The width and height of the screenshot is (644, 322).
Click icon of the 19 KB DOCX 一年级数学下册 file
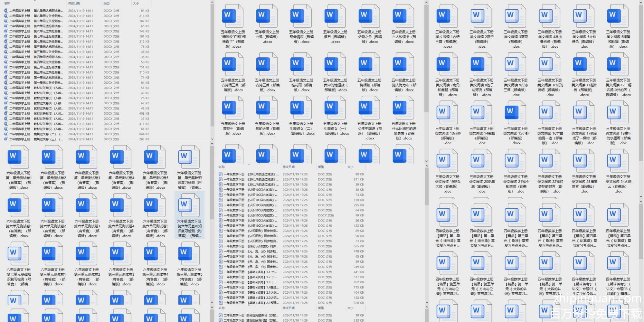221,215
